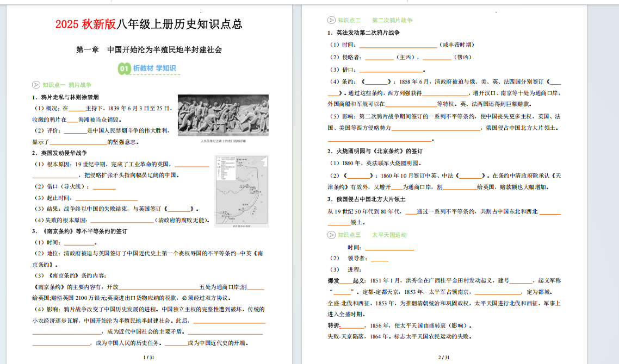Click the 析教材 学知识 banner text

154,68
